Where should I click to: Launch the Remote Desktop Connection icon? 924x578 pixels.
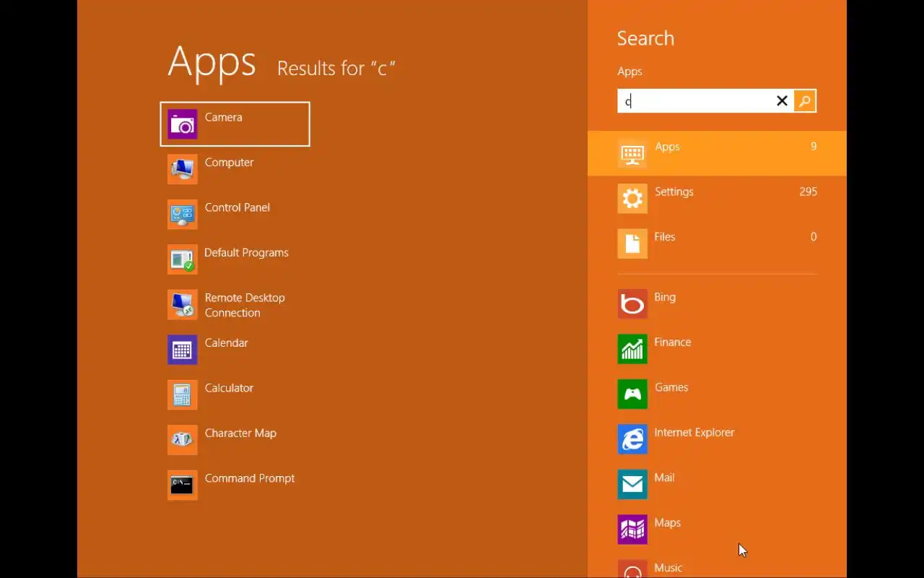click(x=183, y=305)
